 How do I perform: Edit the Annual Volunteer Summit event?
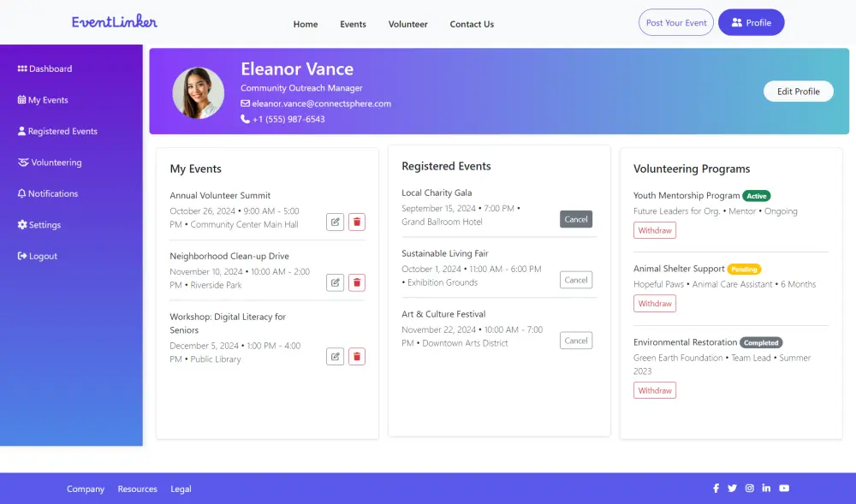pyautogui.click(x=336, y=222)
